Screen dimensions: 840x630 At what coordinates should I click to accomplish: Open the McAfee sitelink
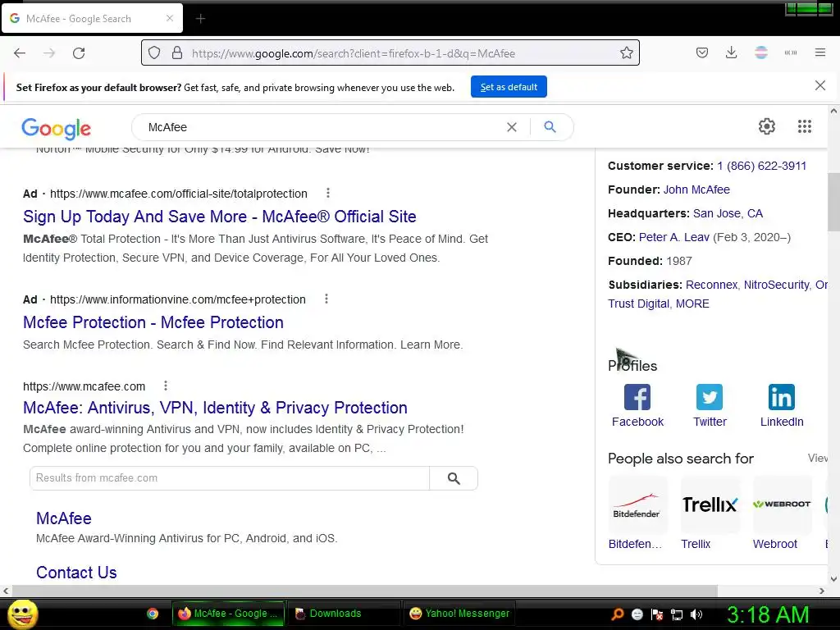(x=64, y=518)
